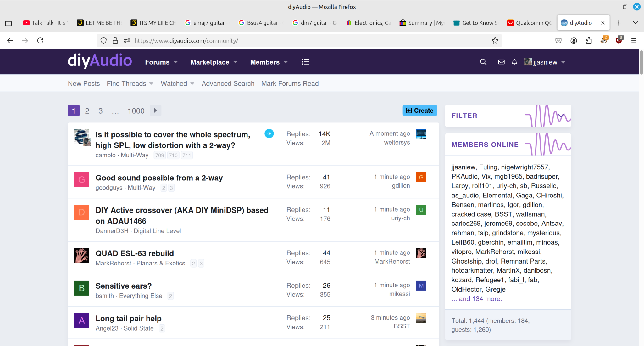The width and height of the screenshot is (644, 346).
Task: Click weltersys avatar in first thread
Action: coord(421,134)
